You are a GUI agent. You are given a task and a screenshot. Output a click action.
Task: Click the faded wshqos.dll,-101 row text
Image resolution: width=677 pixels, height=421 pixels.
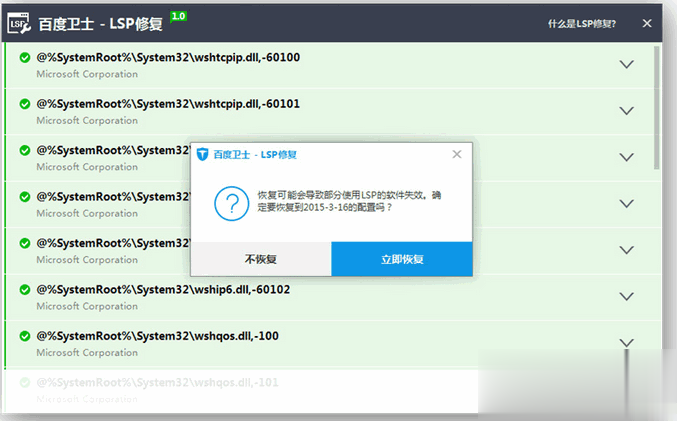pyautogui.click(x=158, y=383)
